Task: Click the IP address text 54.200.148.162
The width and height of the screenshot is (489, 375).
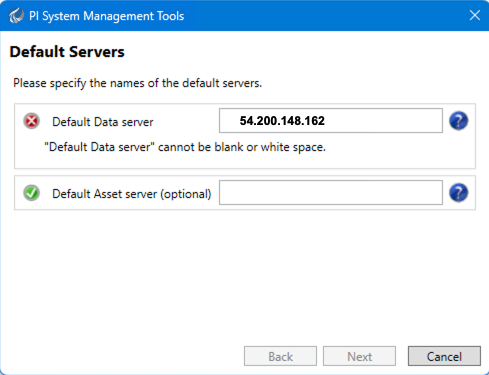Action: [282, 121]
